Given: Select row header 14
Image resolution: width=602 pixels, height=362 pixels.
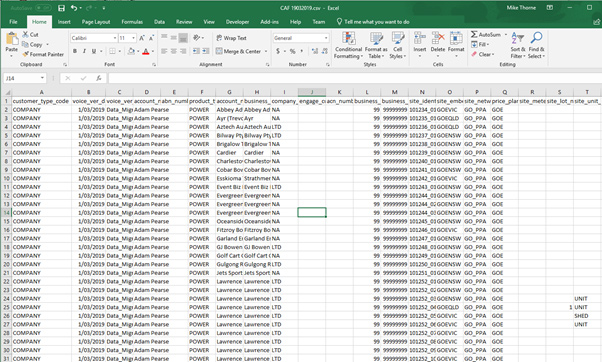Looking at the screenshot, I should coord(7,213).
